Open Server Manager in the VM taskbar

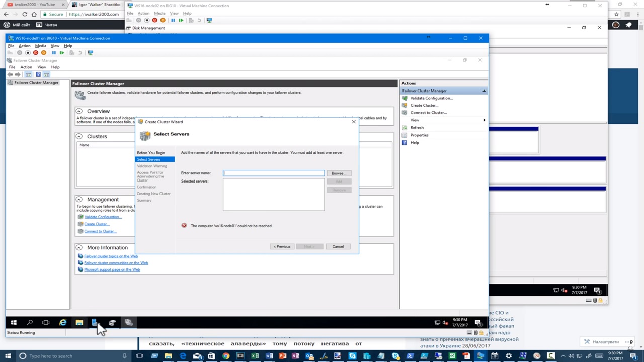click(95, 323)
